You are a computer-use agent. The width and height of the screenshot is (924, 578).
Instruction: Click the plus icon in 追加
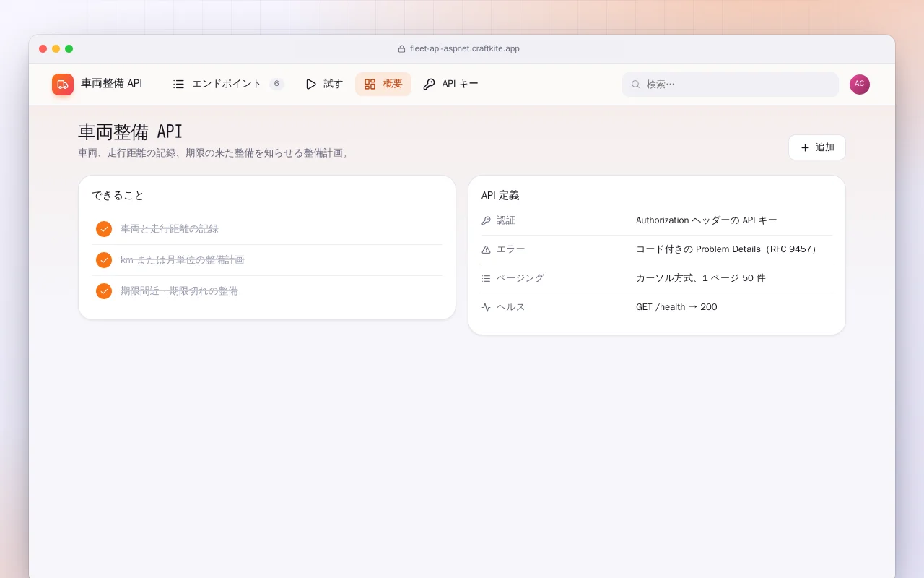[805, 147]
